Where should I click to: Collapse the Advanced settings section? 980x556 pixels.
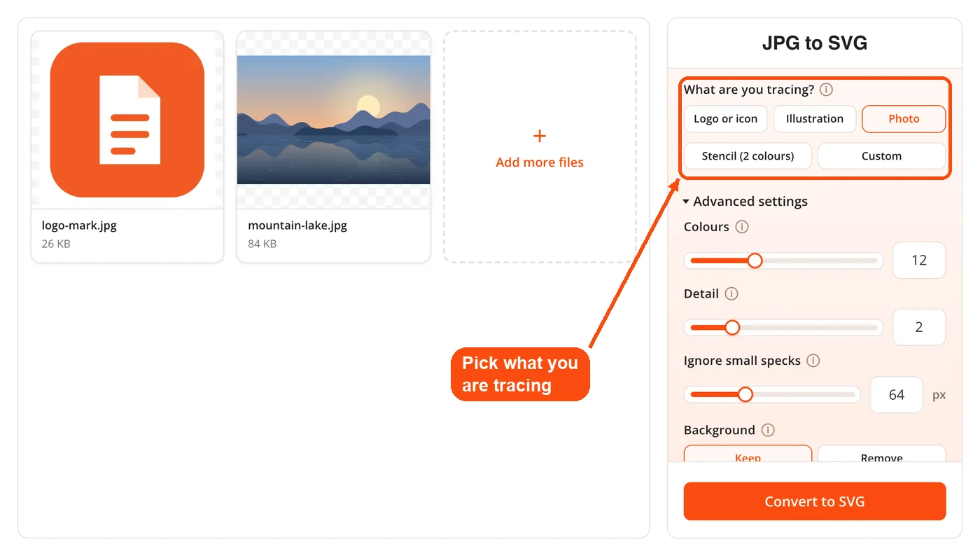point(745,202)
